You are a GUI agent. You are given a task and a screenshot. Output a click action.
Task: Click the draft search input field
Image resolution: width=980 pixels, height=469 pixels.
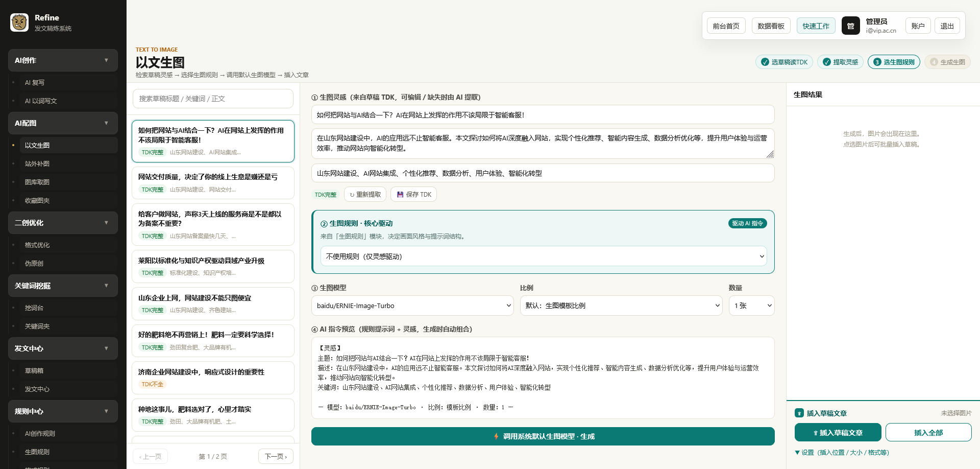coord(213,99)
